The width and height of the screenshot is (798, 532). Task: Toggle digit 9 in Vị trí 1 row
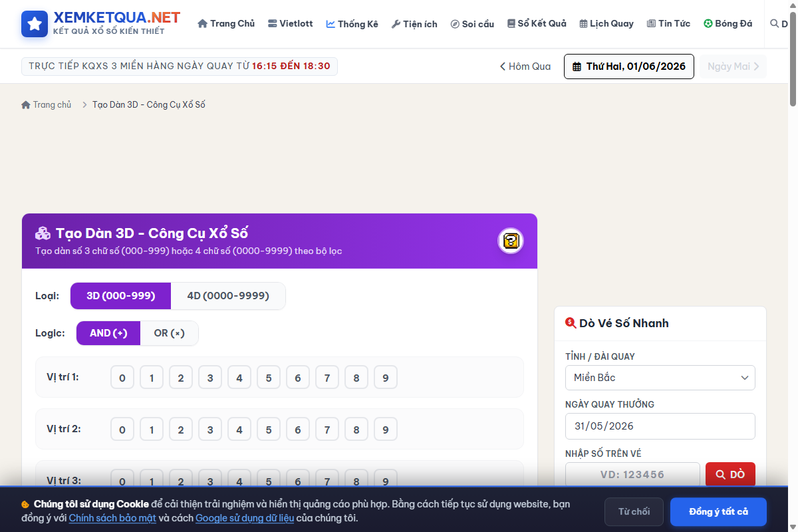point(386,378)
